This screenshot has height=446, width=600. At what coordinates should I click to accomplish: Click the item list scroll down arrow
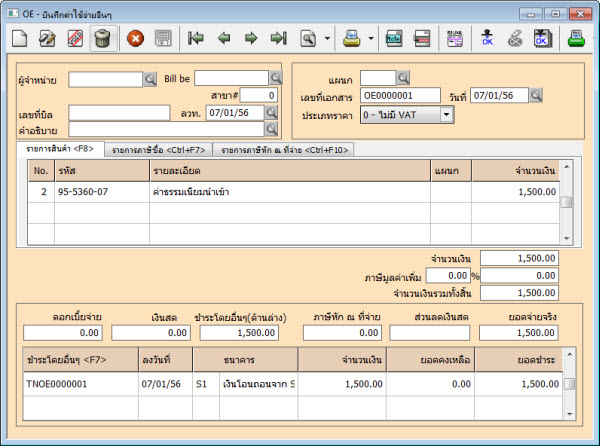pyautogui.click(x=567, y=239)
